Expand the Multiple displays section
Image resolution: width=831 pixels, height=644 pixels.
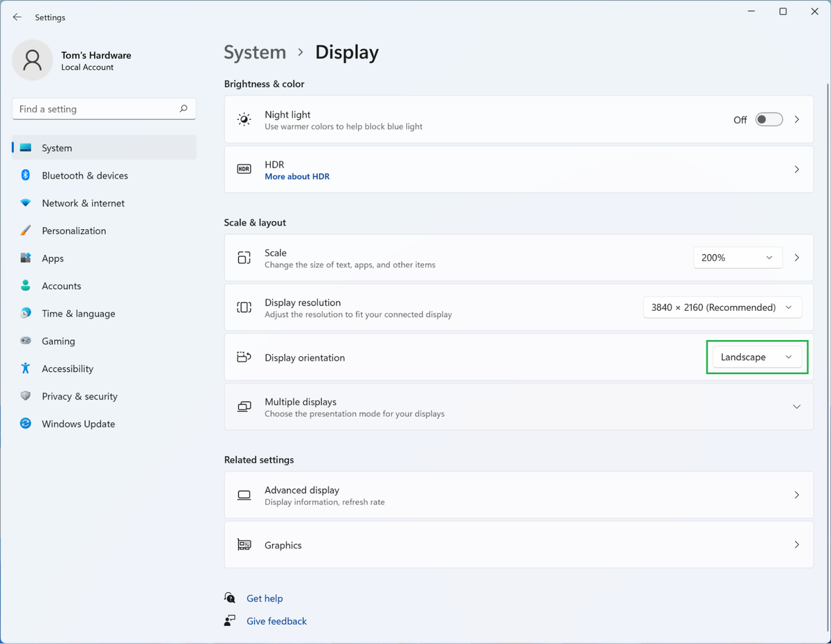[x=796, y=407]
